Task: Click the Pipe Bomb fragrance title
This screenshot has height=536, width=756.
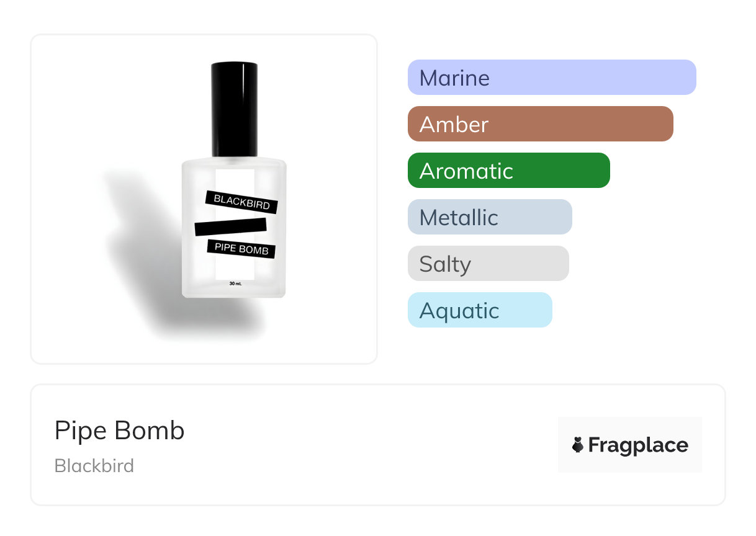Action: click(119, 431)
